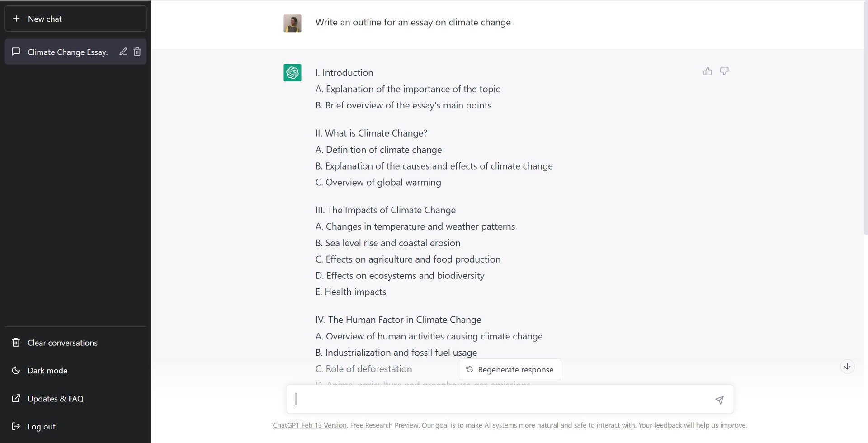868x443 pixels.
Task: Open Updates & FAQ
Action: click(x=56, y=399)
